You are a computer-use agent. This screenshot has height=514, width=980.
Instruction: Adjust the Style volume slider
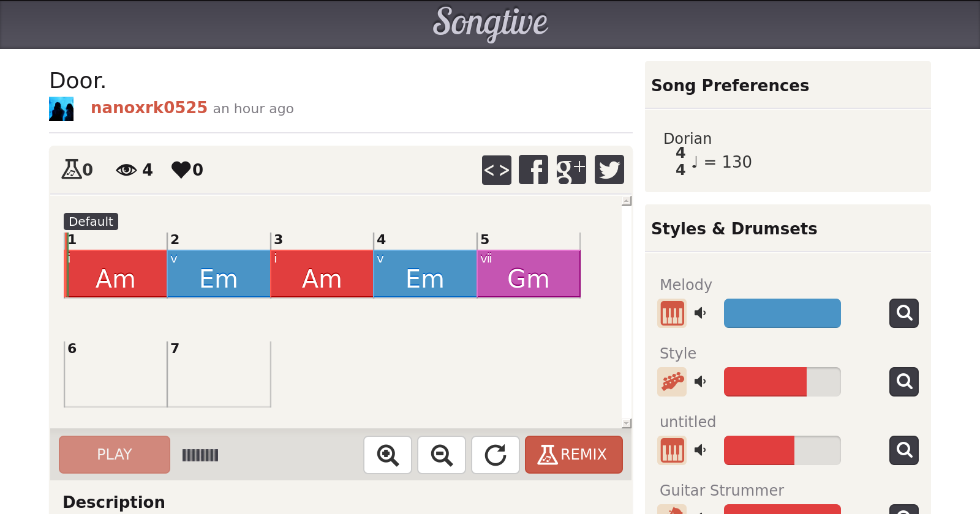tap(782, 382)
